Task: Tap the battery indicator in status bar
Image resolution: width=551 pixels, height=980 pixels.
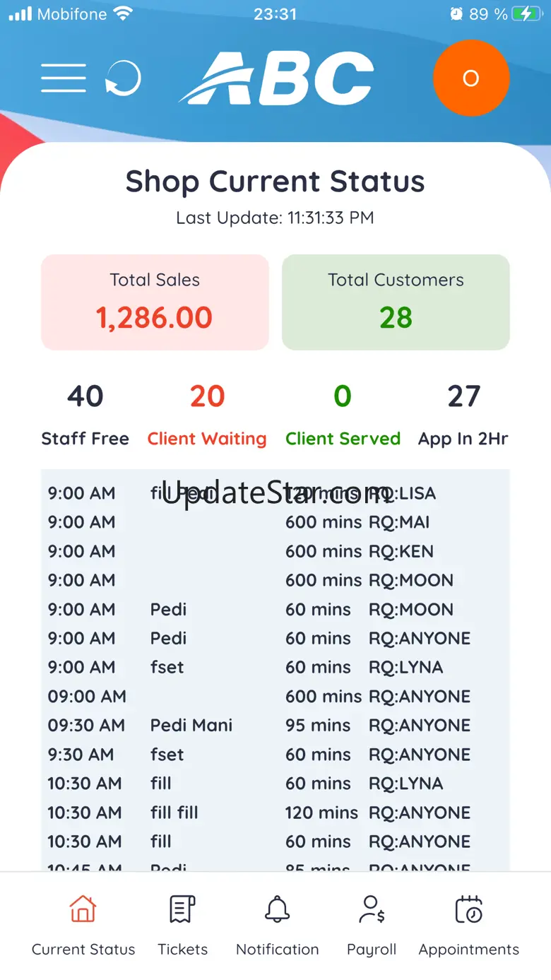Action: coord(526,14)
